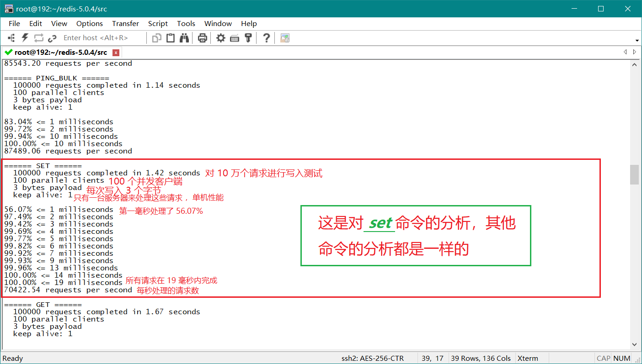
Task: Open the session manager tree icon
Action: [11, 38]
